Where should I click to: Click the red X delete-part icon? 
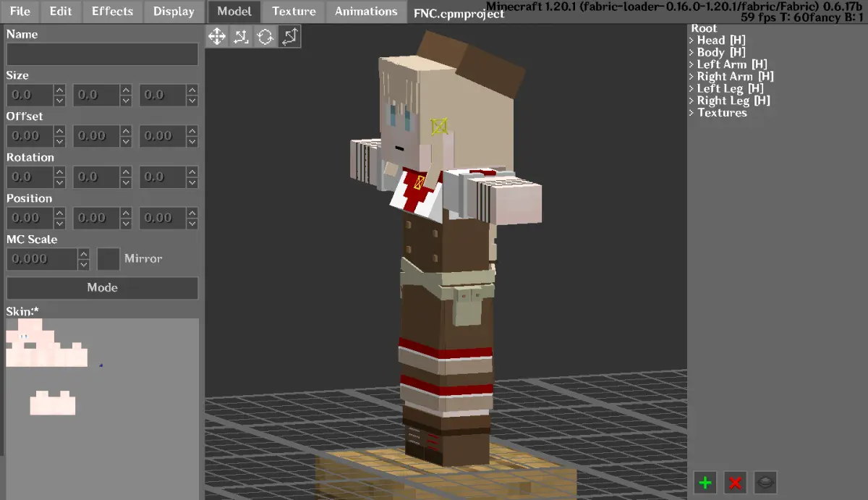[736, 482]
